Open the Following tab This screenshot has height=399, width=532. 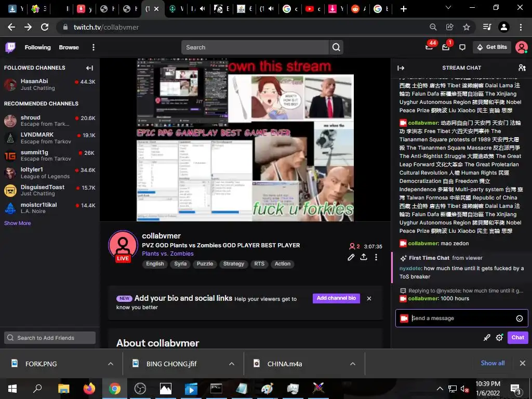click(37, 47)
